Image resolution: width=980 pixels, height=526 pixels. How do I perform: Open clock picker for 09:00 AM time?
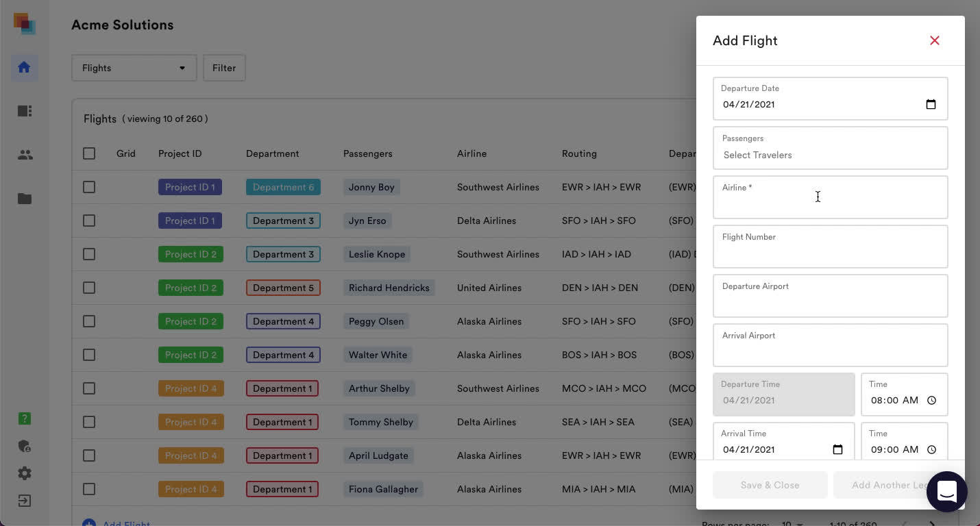tap(931, 450)
